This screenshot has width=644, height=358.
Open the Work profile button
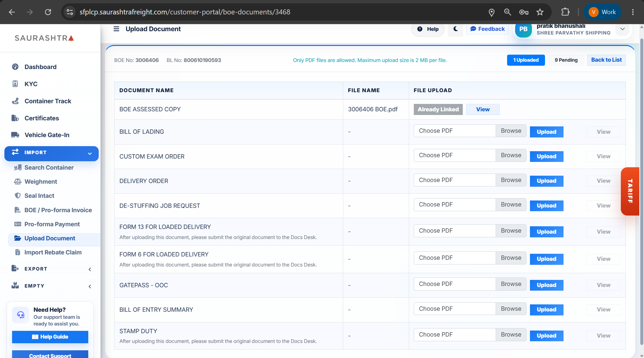tap(603, 12)
